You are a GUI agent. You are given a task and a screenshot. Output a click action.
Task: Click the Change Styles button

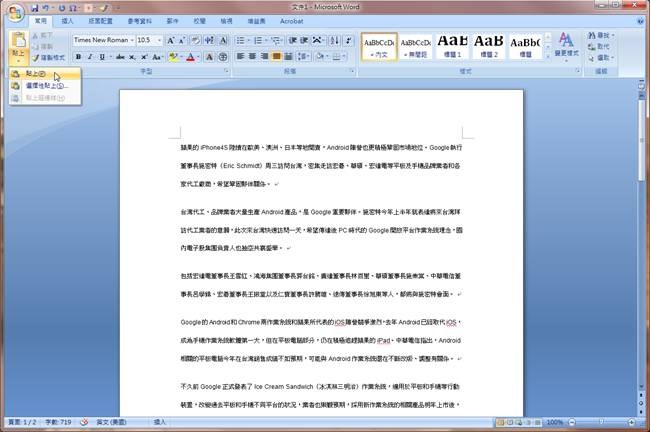pyautogui.click(x=567, y=47)
